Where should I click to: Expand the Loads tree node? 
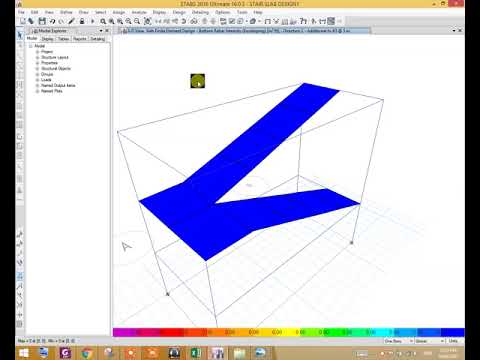pos(37,80)
